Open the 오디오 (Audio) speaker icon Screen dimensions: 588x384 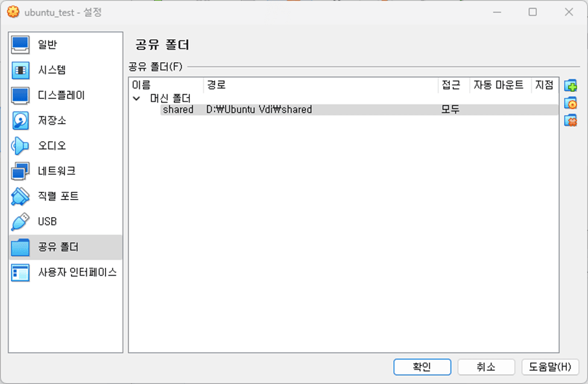(x=21, y=146)
